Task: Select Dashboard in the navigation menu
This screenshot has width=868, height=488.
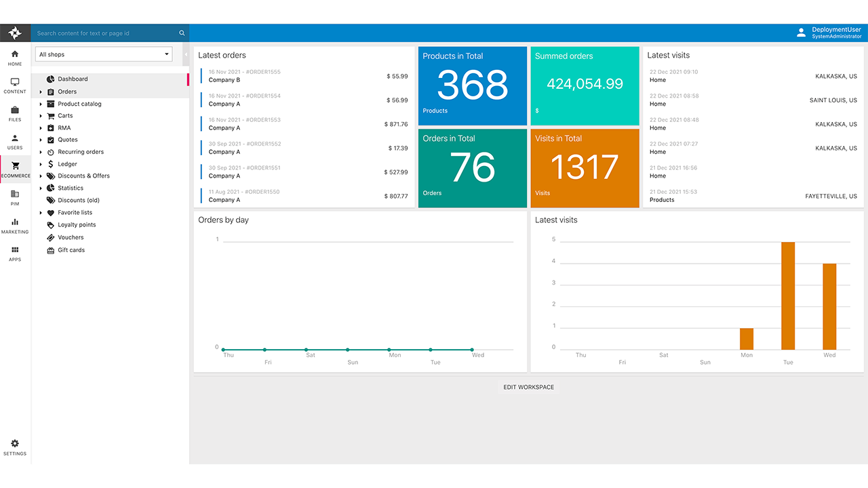Action: point(73,79)
